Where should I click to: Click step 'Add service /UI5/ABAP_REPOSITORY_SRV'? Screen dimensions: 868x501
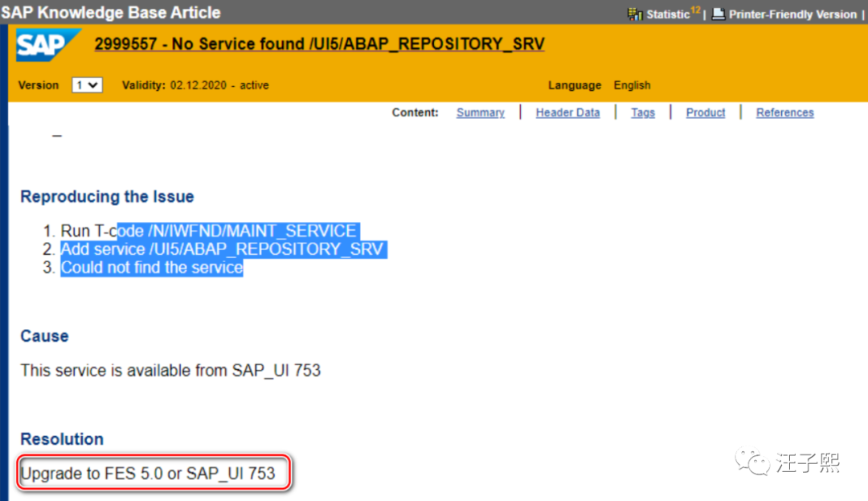coord(222,249)
